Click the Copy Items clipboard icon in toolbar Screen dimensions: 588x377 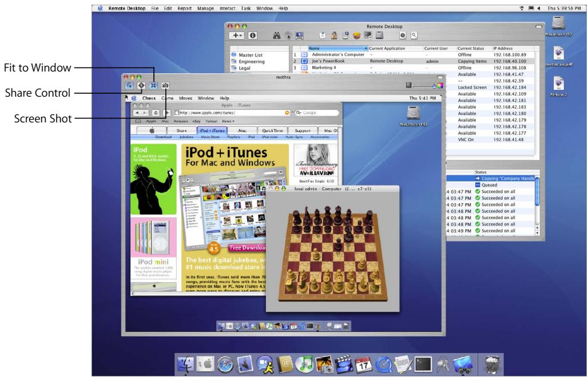point(345,35)
